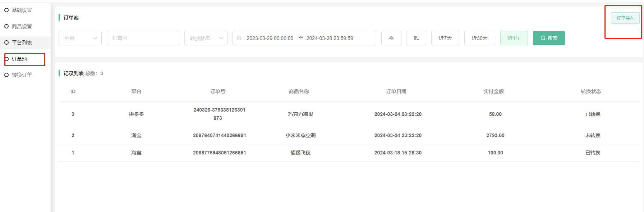This screenshot has height=212, width=644.
Task: Click the circle icon beside 基础设置
Action: (6, 10)
